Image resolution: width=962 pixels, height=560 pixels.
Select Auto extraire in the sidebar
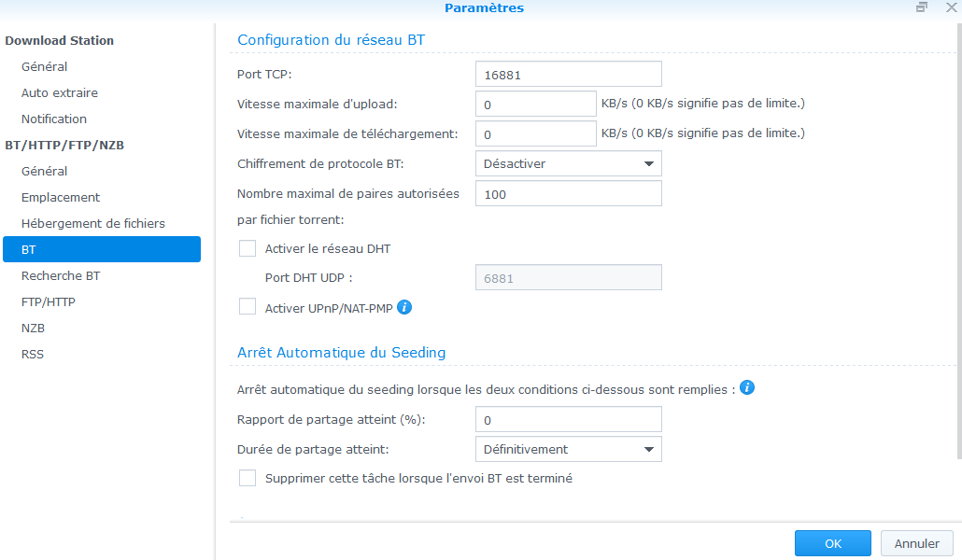60,93
